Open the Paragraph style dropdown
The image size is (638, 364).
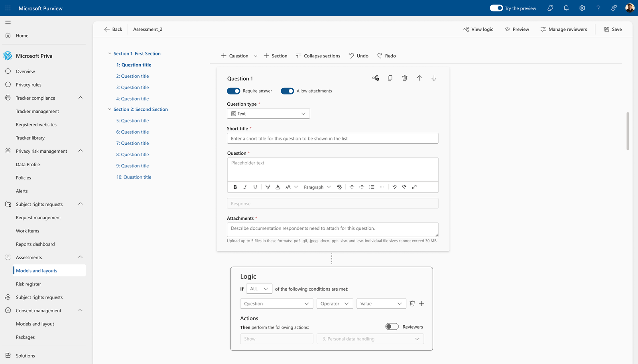[x=317, y=187]
